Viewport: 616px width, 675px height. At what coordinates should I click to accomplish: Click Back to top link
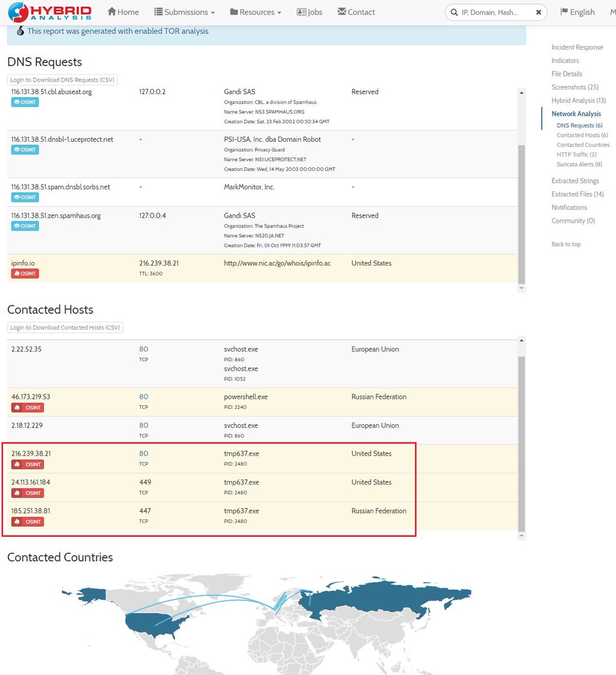tap(566, 244)
